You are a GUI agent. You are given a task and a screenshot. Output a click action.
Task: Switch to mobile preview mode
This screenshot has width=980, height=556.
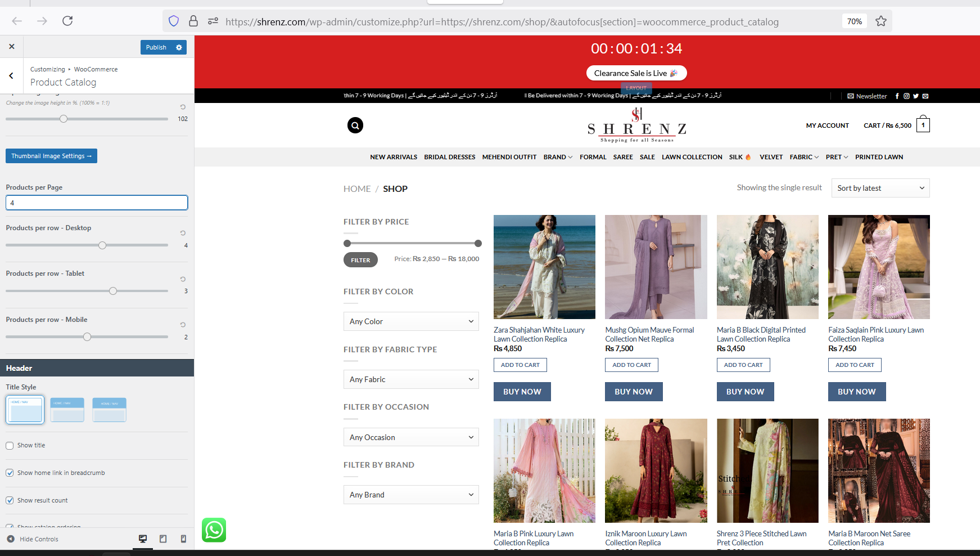pyautogui.click(x=183, y=539)
